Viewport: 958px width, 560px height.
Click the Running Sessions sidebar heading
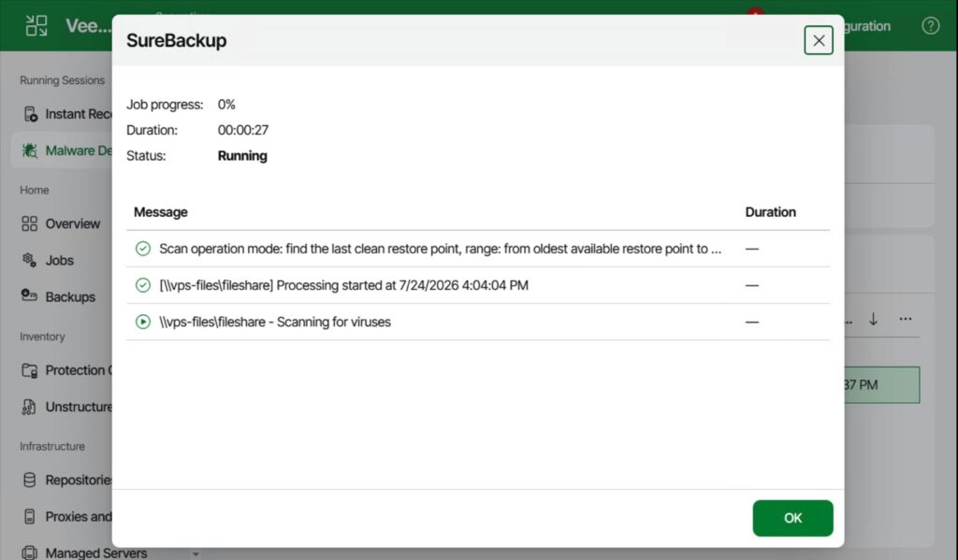(x=62, y=80)
